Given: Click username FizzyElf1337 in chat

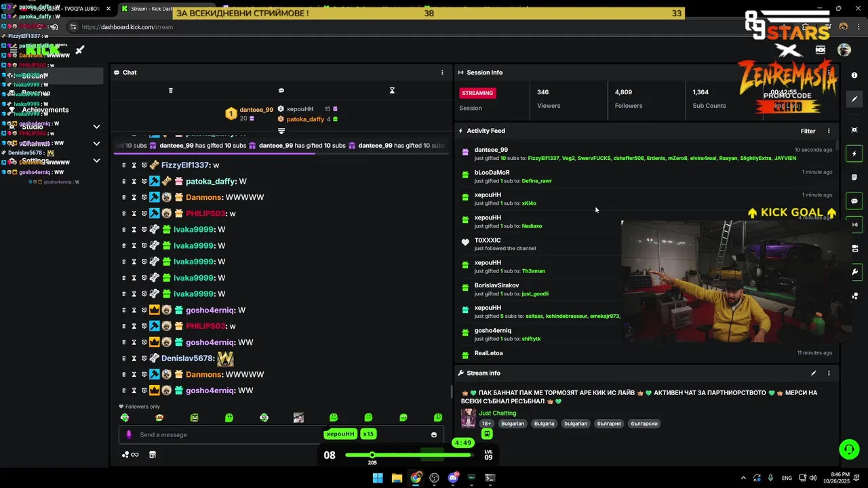Looking at the screenshot, I should pos(185,165).
